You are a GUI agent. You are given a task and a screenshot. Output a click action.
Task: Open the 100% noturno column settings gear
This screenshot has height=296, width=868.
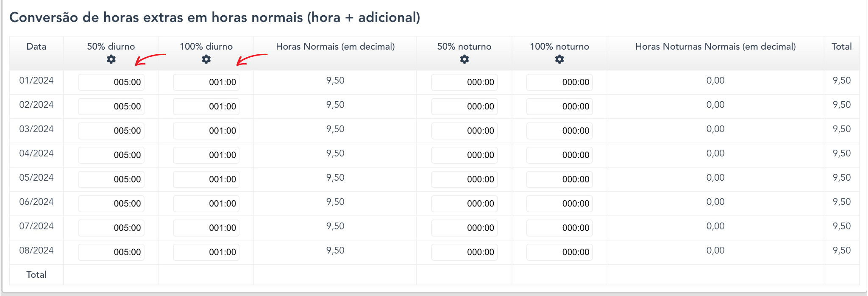click(559, 59)
